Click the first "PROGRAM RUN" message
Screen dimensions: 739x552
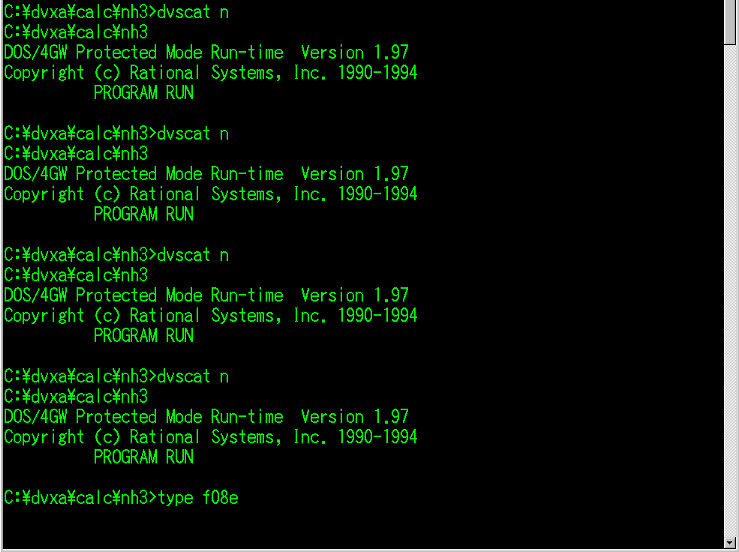click(x=143, y=93)
